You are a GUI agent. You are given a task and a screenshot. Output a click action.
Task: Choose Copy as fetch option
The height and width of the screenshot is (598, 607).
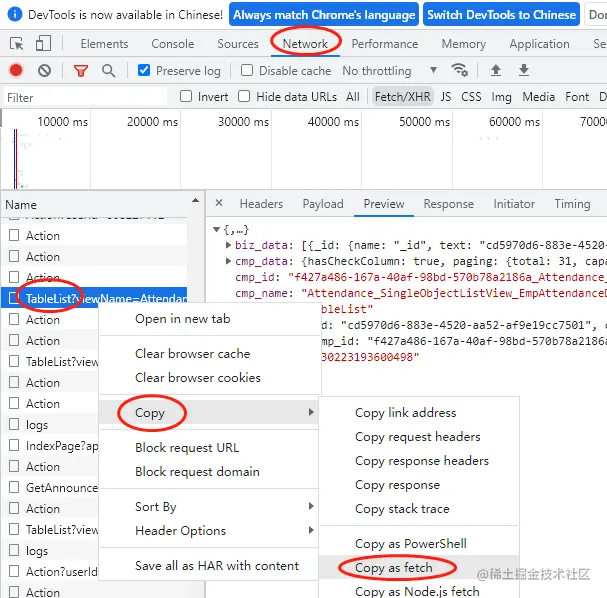coord(419,567)
